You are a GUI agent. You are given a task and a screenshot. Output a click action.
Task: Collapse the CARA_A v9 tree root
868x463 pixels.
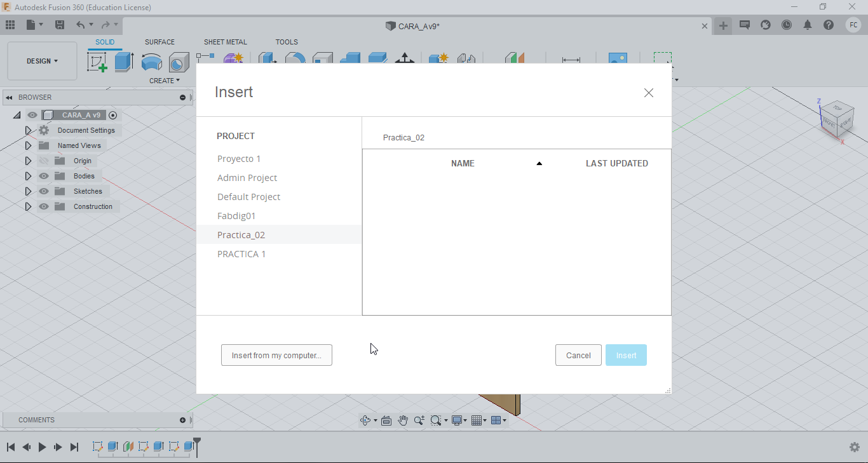tap(17, 115)
